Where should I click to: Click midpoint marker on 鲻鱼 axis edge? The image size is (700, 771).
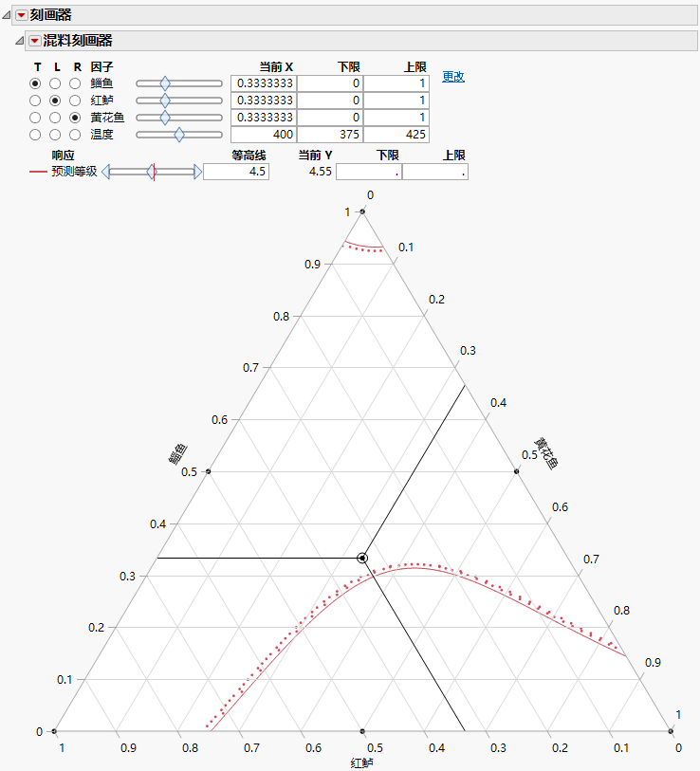tap(208, 471)
